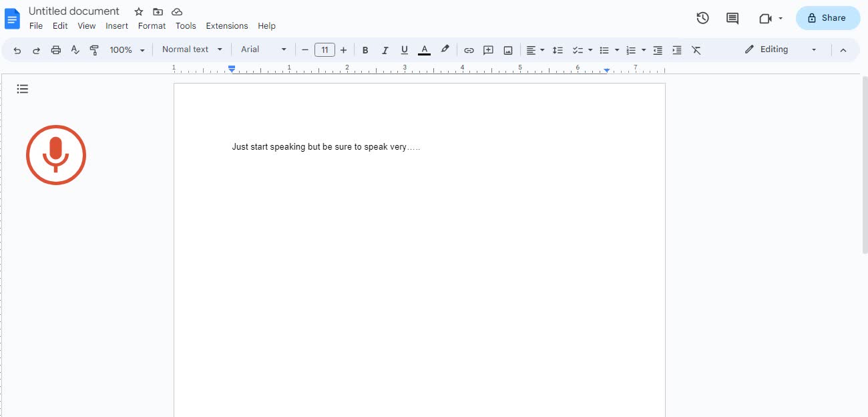The image size is (868, 417).
Task: Expand the Editing mode dropdown
Action: (813, 49)
